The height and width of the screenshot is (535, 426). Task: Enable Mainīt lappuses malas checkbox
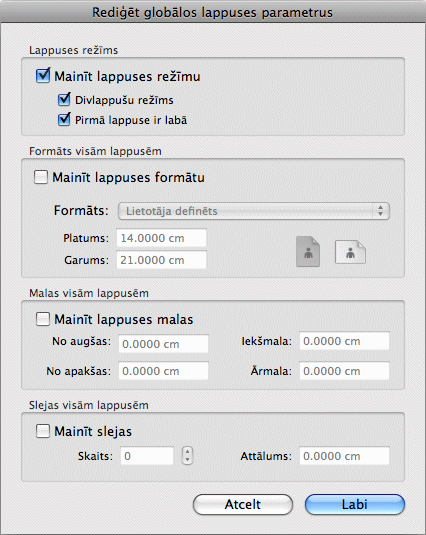pos(43,319)
